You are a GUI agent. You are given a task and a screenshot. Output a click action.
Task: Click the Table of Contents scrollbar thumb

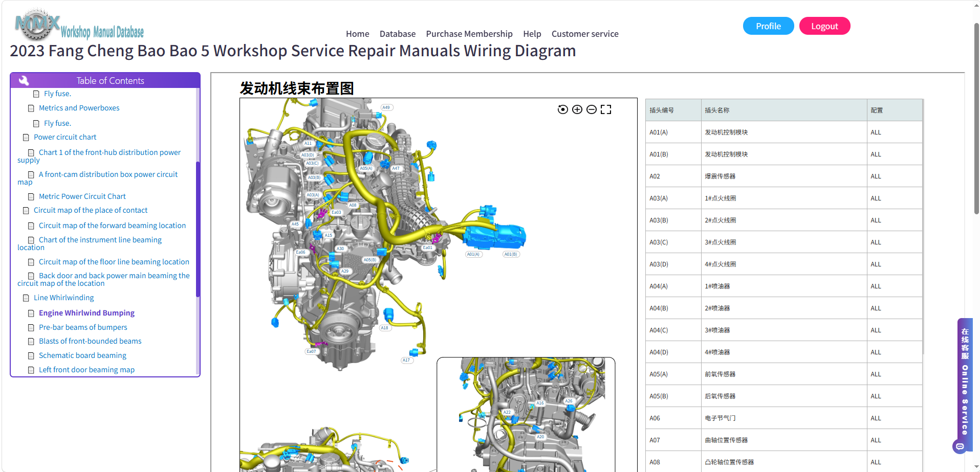(x=198, y=229)
